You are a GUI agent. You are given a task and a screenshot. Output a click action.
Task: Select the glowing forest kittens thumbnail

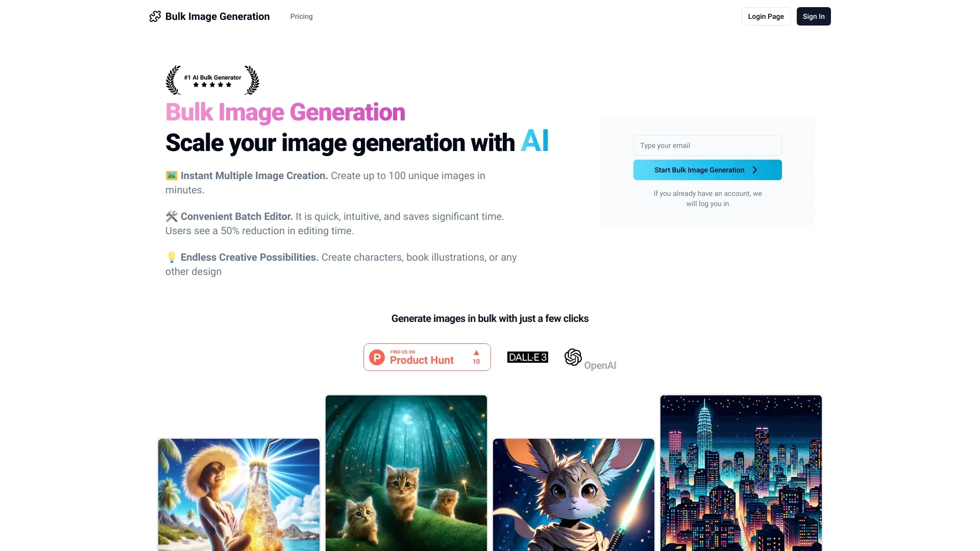click(x=406, y=473)
